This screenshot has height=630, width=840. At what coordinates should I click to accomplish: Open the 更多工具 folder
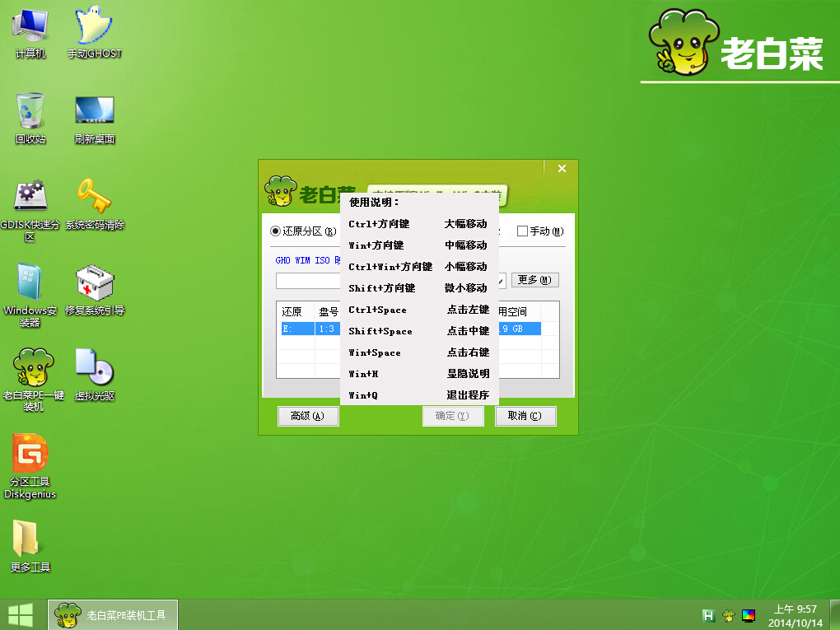coord(30,539)
